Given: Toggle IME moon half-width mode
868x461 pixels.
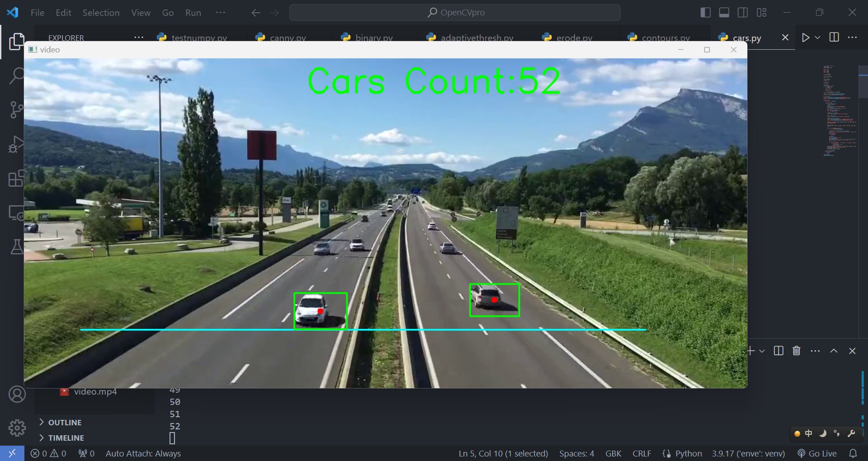Looking at the screenshot, I should [823, 433].
